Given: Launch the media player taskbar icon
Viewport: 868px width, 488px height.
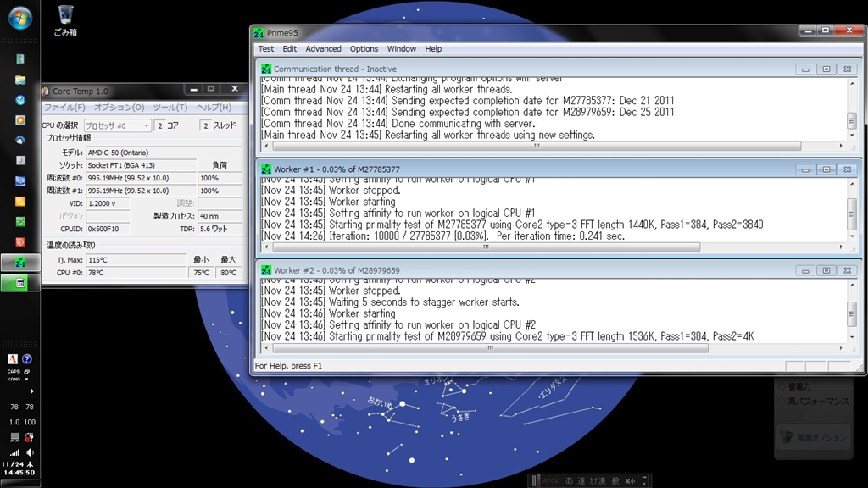Looking at the screenshot, I should pyautogui.click(x=20, y=120).
